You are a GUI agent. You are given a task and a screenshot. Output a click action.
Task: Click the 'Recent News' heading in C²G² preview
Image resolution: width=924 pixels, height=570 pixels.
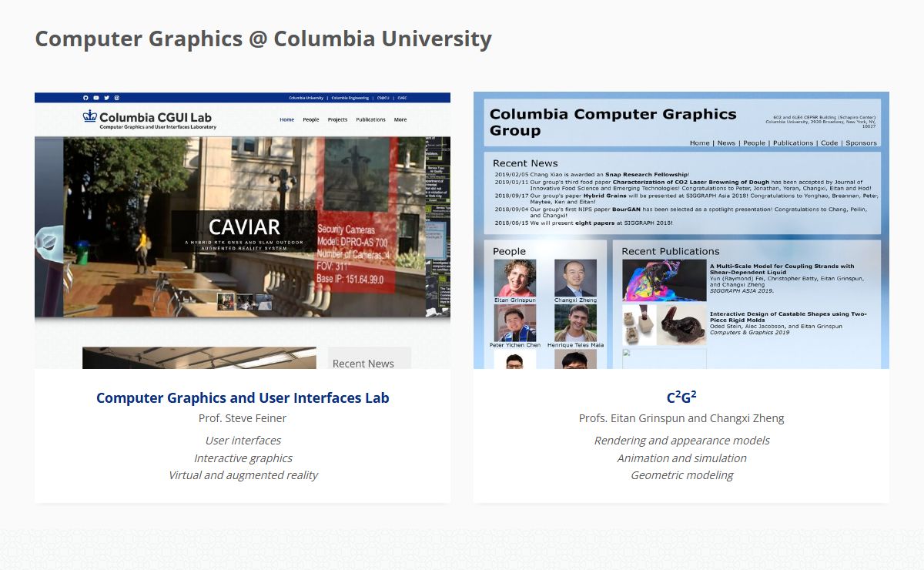click(x=525, y=163)
